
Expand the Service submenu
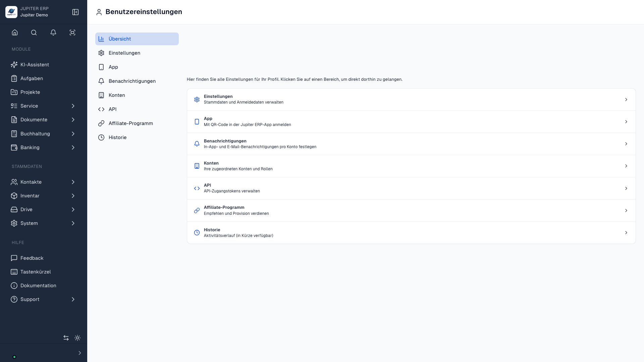point(44,106)
